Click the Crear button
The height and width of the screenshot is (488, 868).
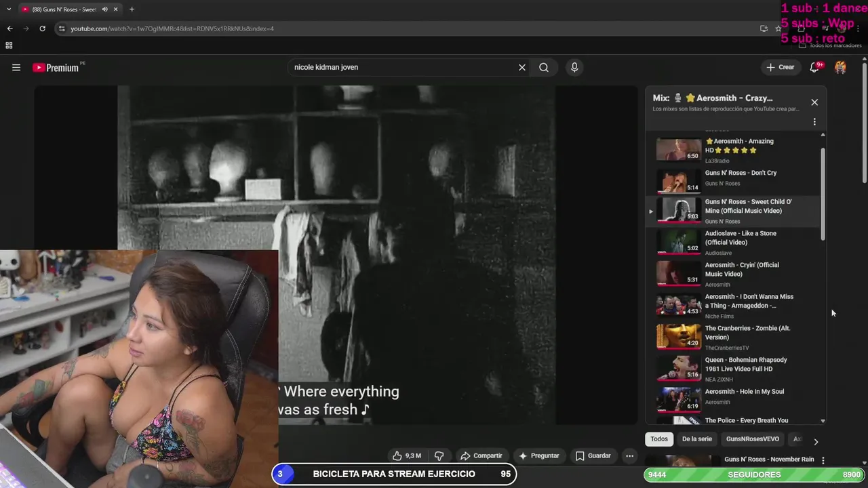click(x=780, y=67)
